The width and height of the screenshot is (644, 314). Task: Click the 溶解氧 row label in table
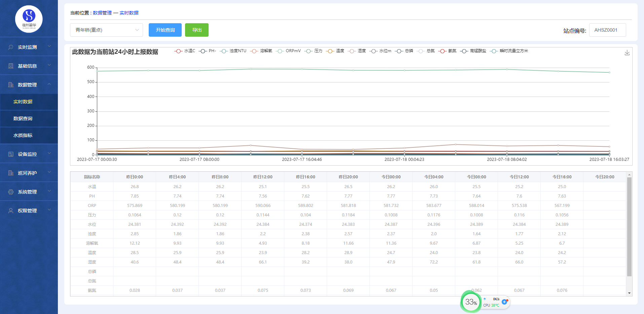(x=92, y=243)
